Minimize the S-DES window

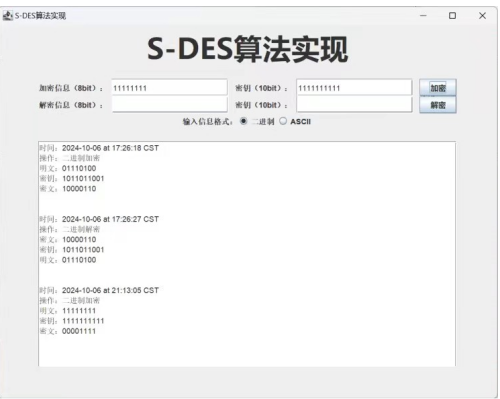tap(423, 15)
